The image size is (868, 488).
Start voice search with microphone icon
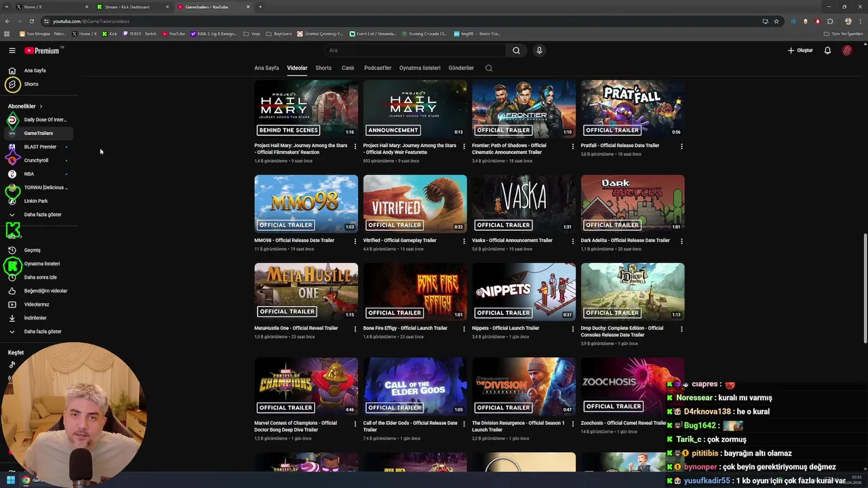point(539,50)
